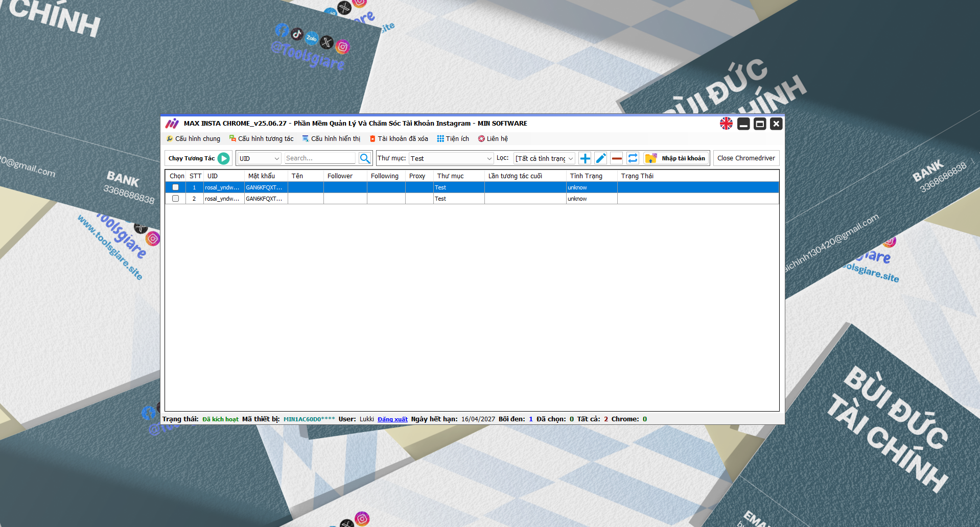Tick the checkbox for account row 1
This screenshot has width=980, height=527.
175,187
